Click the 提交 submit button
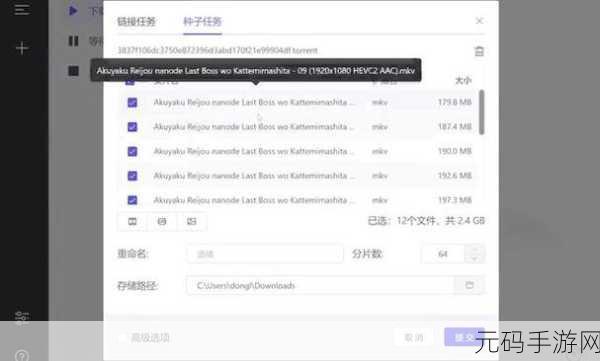Image resolution: width=600 pixels, height=361 pixels. (x=464, y=337)
